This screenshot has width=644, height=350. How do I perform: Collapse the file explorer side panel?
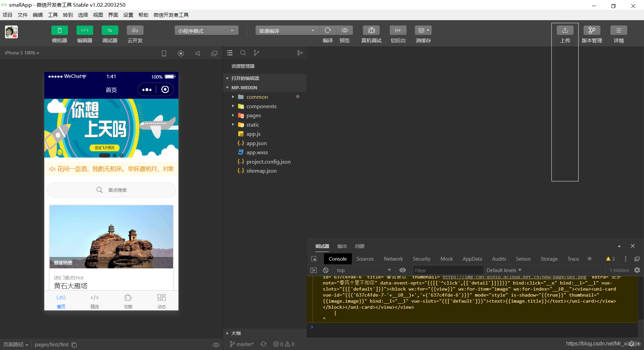tap(300, 53)
